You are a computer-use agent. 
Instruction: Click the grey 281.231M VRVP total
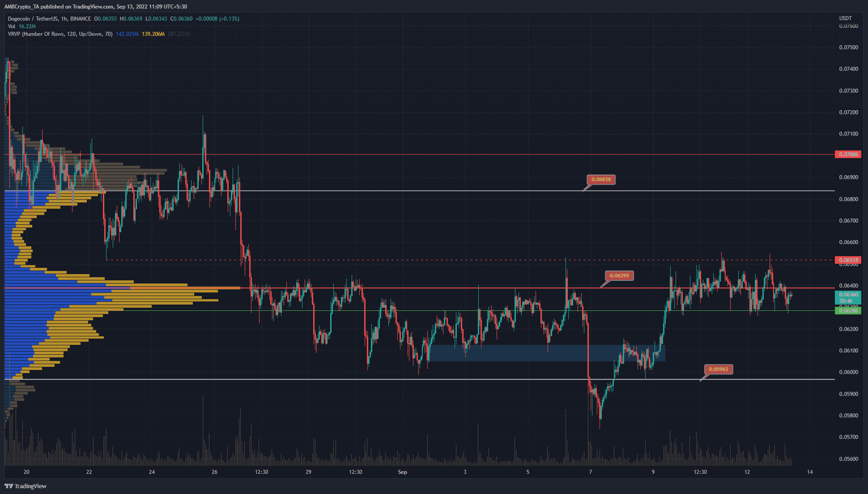179,34
